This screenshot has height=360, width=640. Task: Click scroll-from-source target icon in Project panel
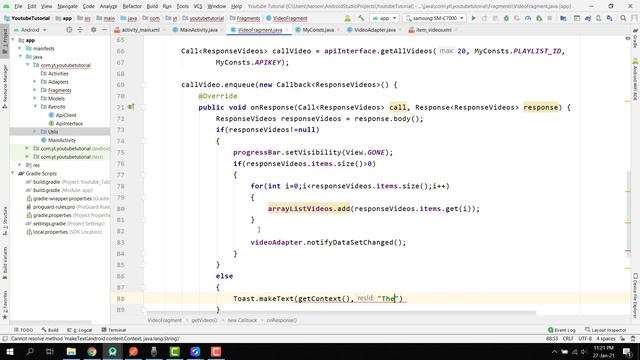pos(69,30)
